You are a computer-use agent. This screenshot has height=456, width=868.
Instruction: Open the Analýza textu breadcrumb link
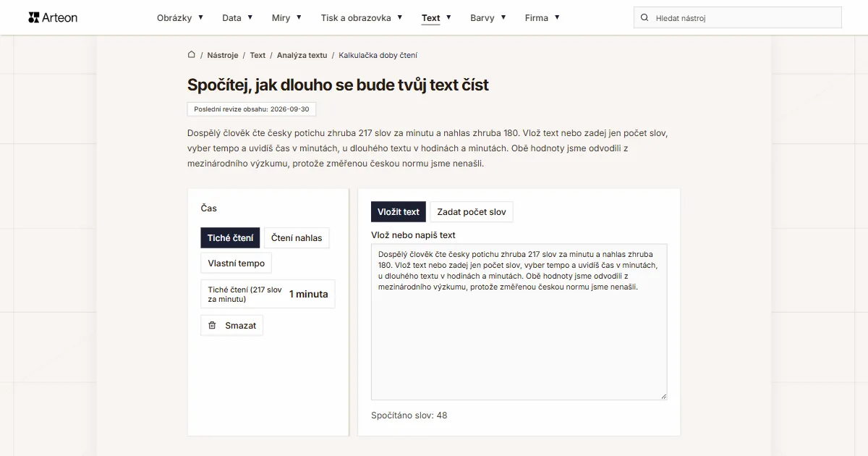pyautogui.click(x=302, y=55)
